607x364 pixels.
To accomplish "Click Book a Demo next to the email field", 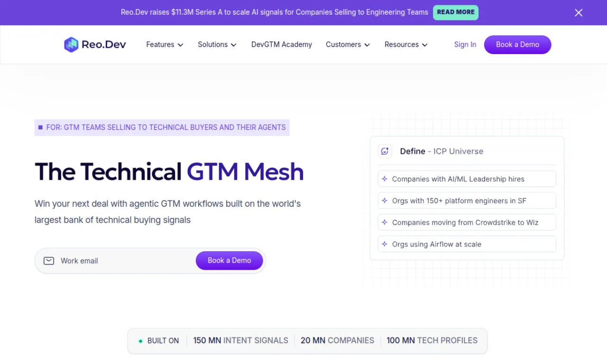I will click(x=230, y=261).
